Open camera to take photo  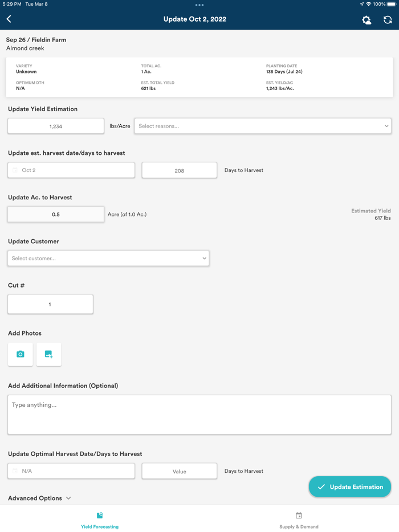click(x=21, y=354)
